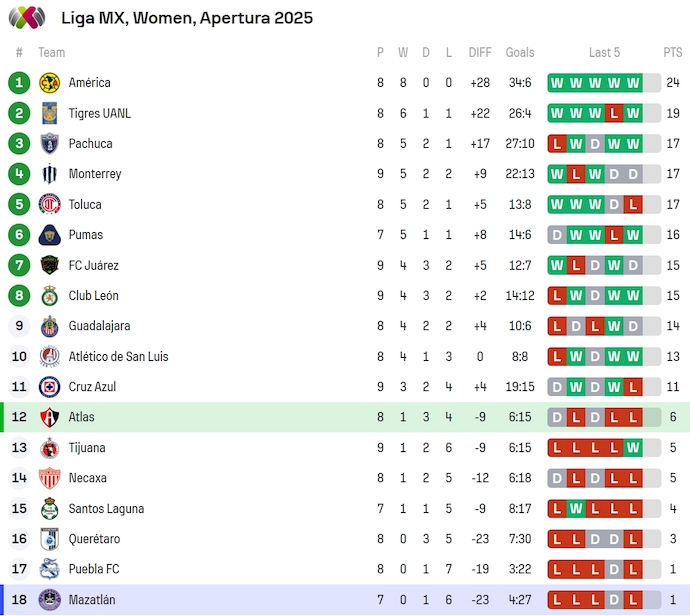690x616 pixels.
Task: Sort by the DIFF column header
Action: coord(480,53)
